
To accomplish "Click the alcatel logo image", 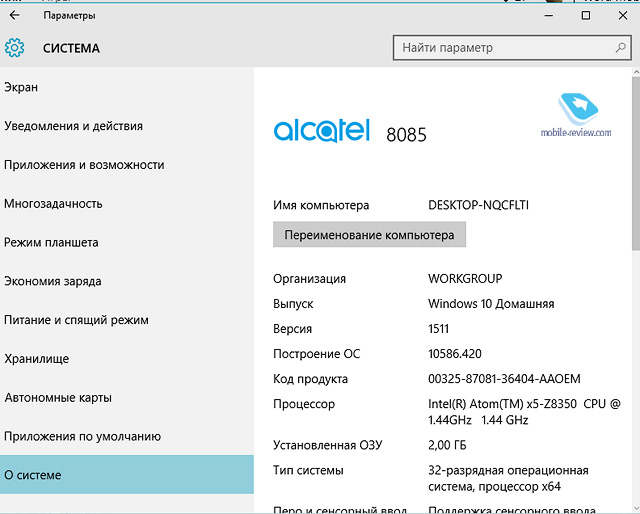I will pos(322,131).
